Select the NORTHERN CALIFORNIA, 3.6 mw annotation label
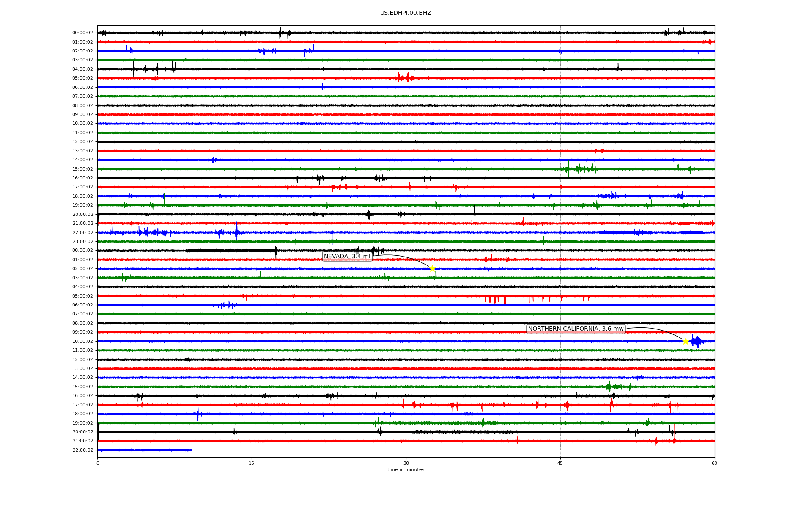Image resolution: width=812 pixels, height=508 pixels. click(x=576, y=329)
